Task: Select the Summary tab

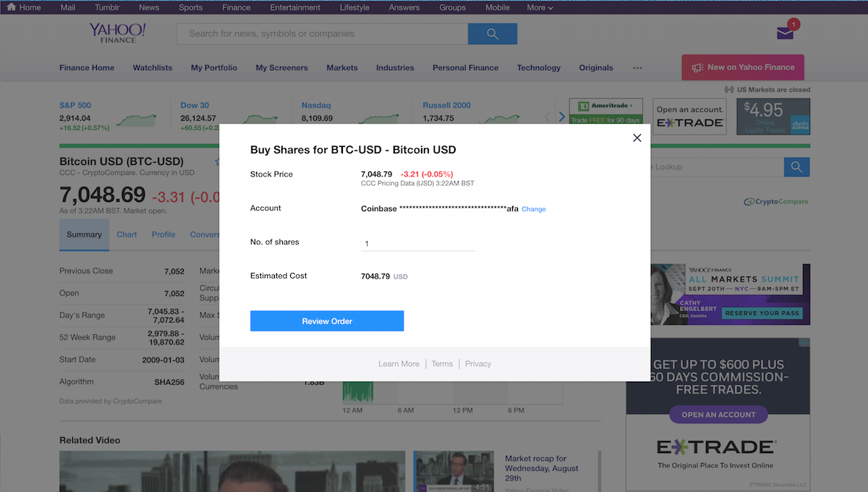Action: [x=84, y=234]
